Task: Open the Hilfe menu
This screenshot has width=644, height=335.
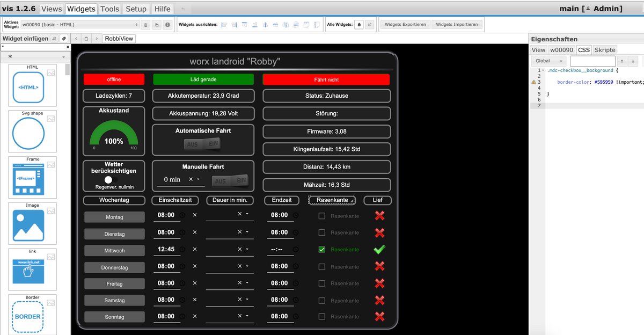Action: pos(162,9)
